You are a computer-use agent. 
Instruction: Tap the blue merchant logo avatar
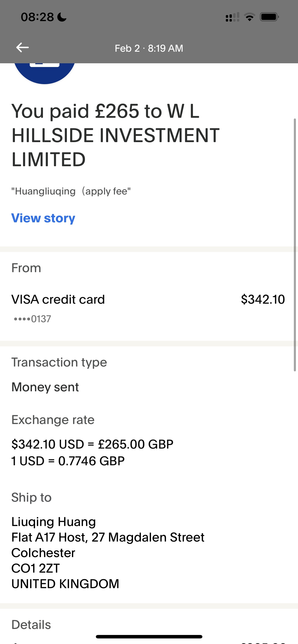pyautogui.click(x=45, y=73)
